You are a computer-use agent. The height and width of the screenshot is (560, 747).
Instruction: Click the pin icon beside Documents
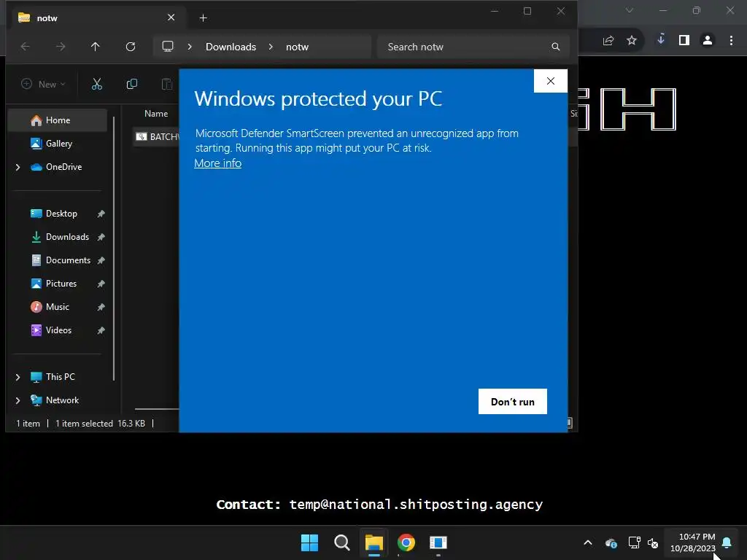(101, 260)
